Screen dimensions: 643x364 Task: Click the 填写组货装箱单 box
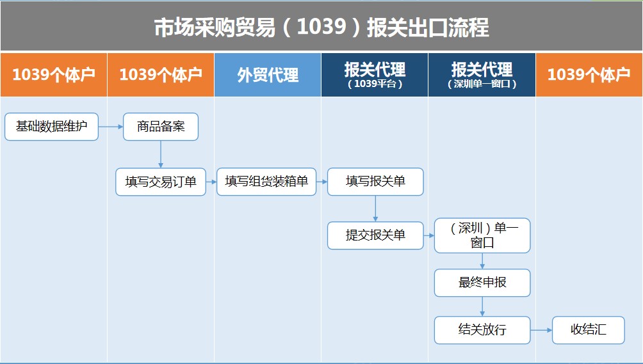pyautogui.click(x=266, y=182)
